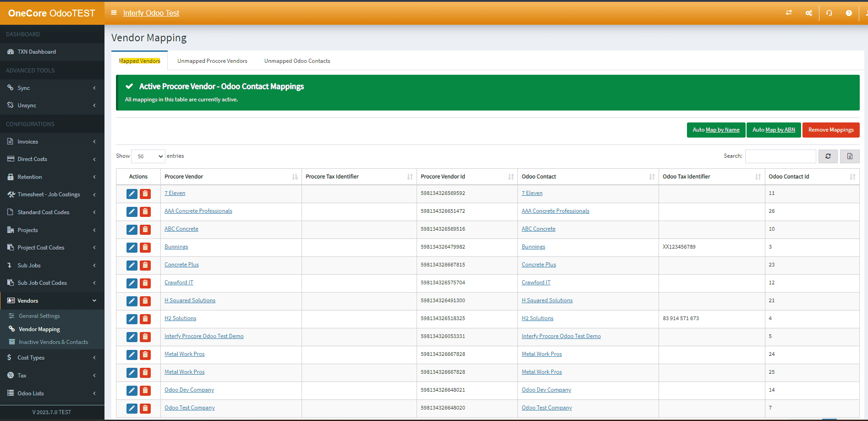Open the Show entries dropdown
Viewport: 868px width, 421px height.
[148, 156]
